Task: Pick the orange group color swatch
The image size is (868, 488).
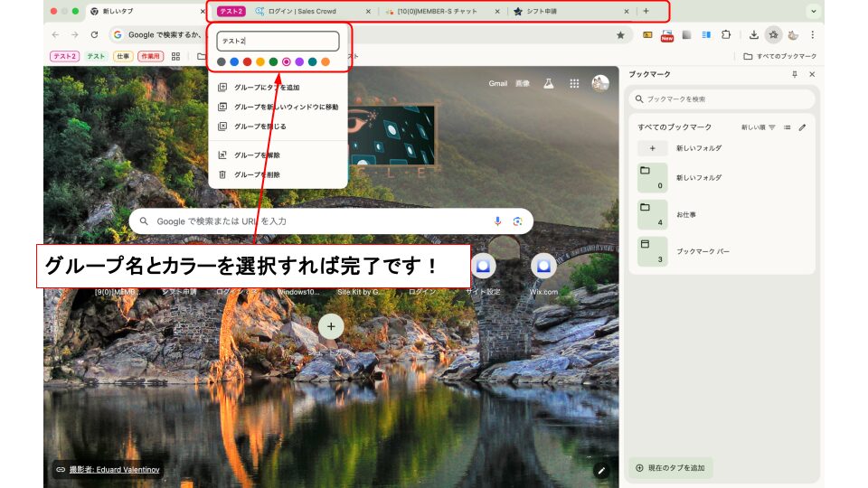Action: click(325, 61)
